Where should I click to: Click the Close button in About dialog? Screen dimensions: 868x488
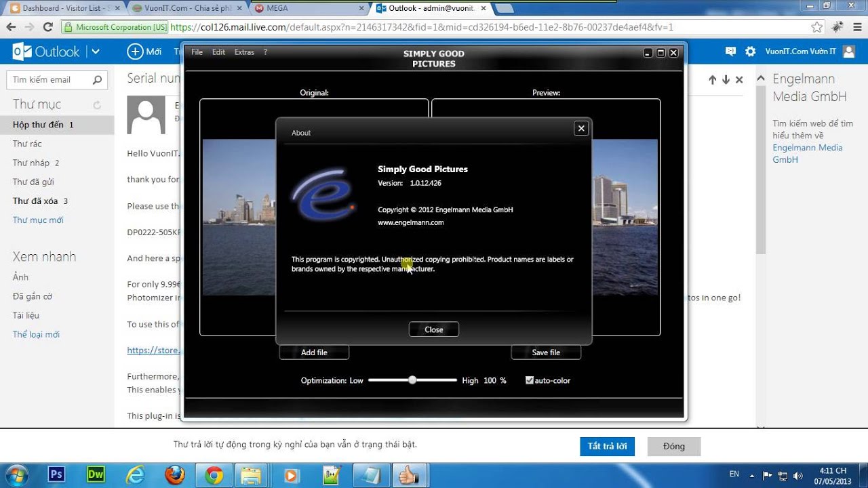(434, 329)
